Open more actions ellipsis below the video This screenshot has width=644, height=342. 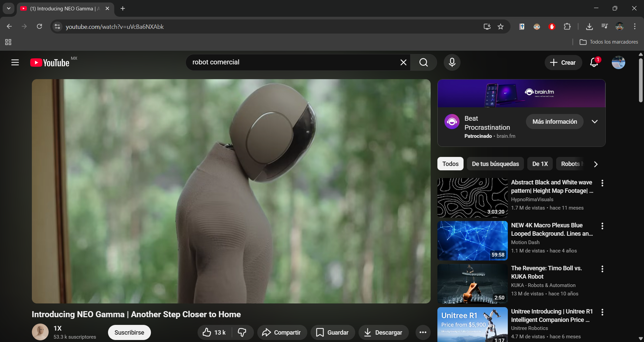point(423,332)
